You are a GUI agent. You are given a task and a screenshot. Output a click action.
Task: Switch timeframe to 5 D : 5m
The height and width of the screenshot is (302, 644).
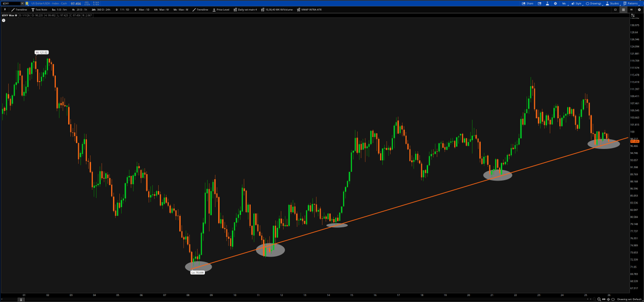pos(60,10)
